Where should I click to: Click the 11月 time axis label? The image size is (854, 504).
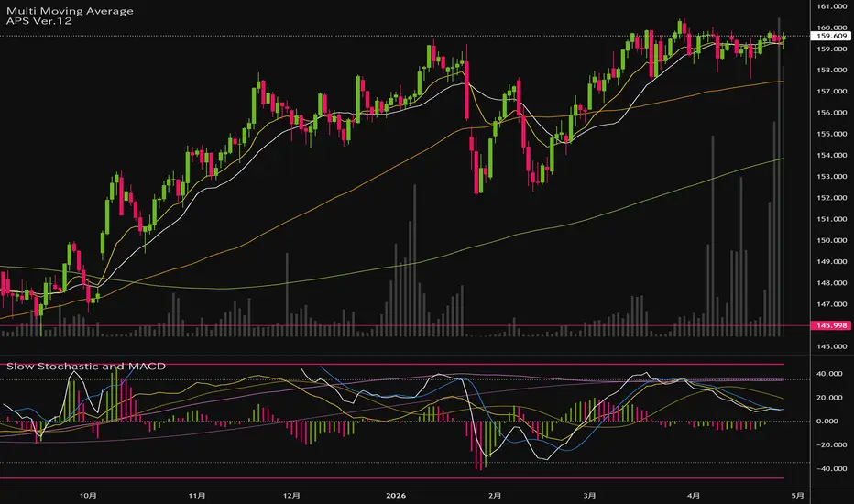click(x=197, y=496)
